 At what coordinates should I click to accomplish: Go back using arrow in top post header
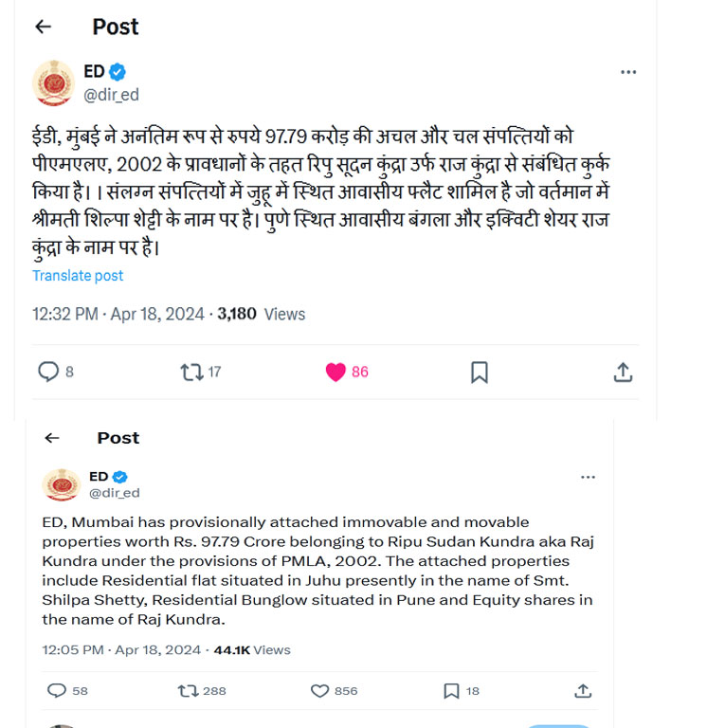click(44, 27)
